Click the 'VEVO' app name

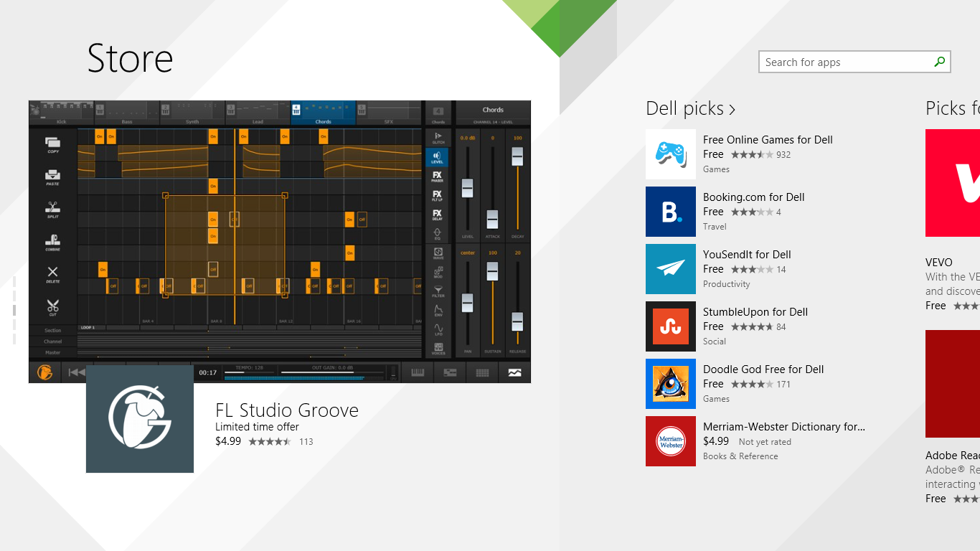[x=939, y=263]
